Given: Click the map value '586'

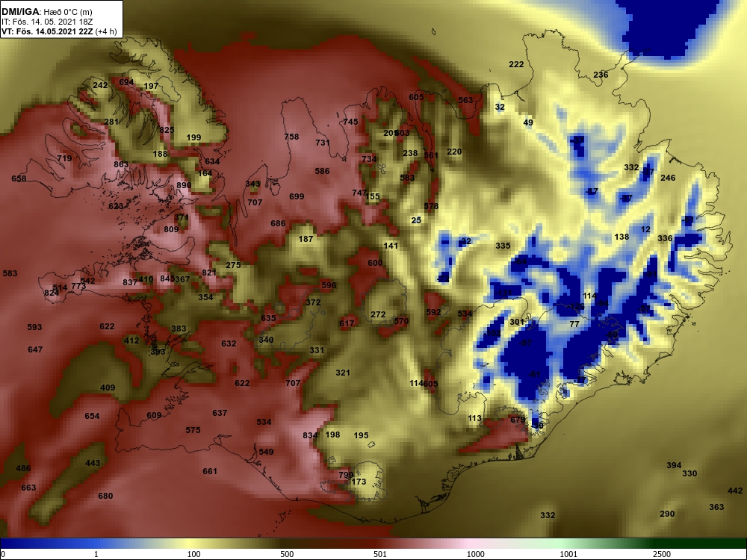Looking at the screenshot, I should [322, 171].
